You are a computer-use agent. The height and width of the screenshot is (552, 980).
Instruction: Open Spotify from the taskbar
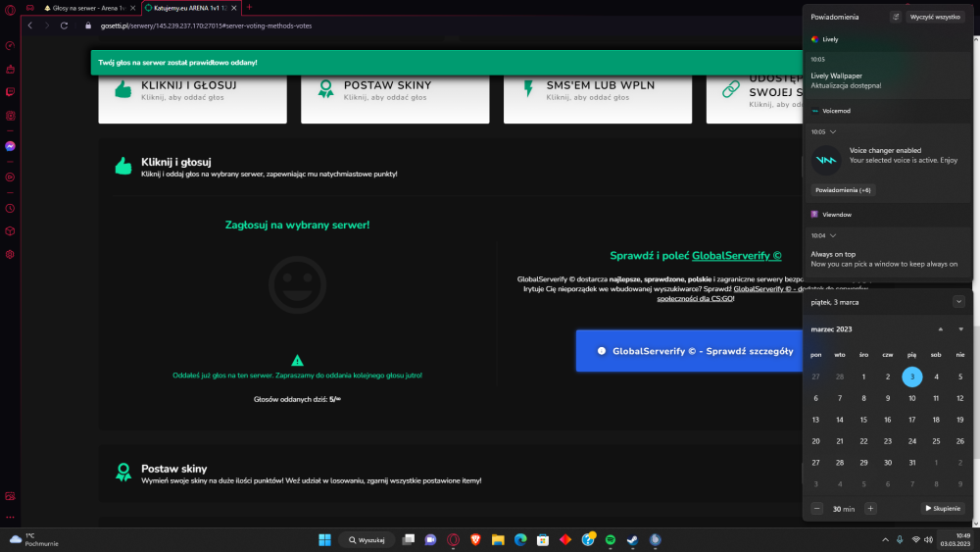pos(610,539)
